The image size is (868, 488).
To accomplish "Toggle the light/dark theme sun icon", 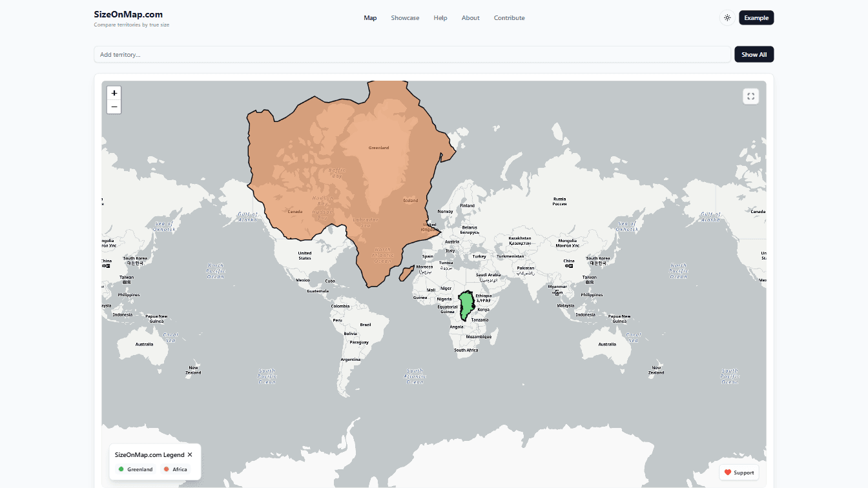I will coord(727,17).
